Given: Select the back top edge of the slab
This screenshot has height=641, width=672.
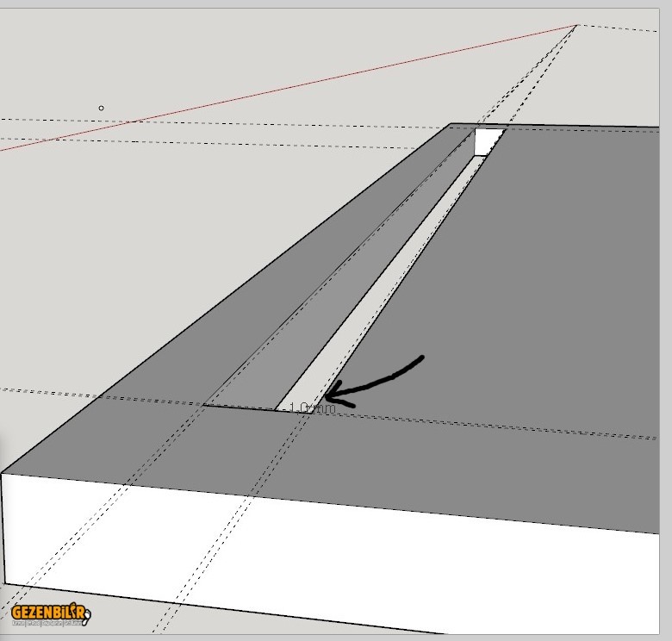Looking at the screenshot, I should [586, 126].
